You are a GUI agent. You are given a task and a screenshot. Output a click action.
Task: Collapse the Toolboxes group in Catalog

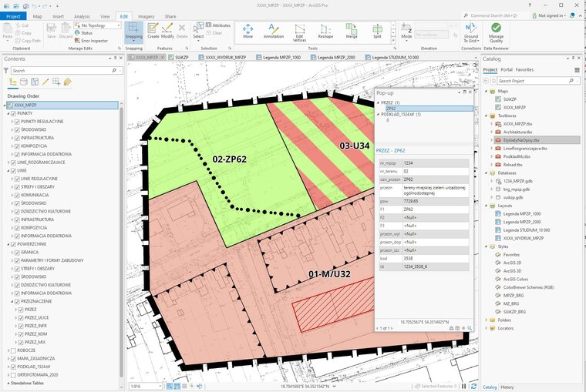point(487,116)
